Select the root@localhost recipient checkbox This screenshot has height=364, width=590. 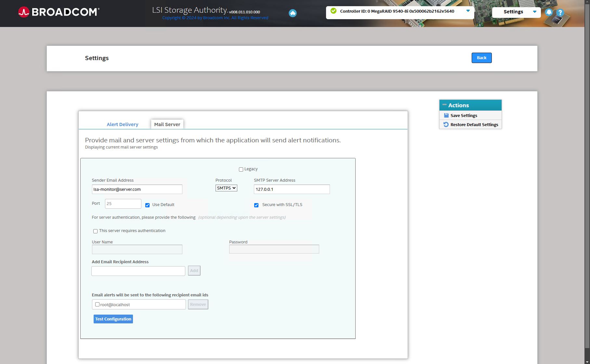pyautogui.click(x=97, y=305)
